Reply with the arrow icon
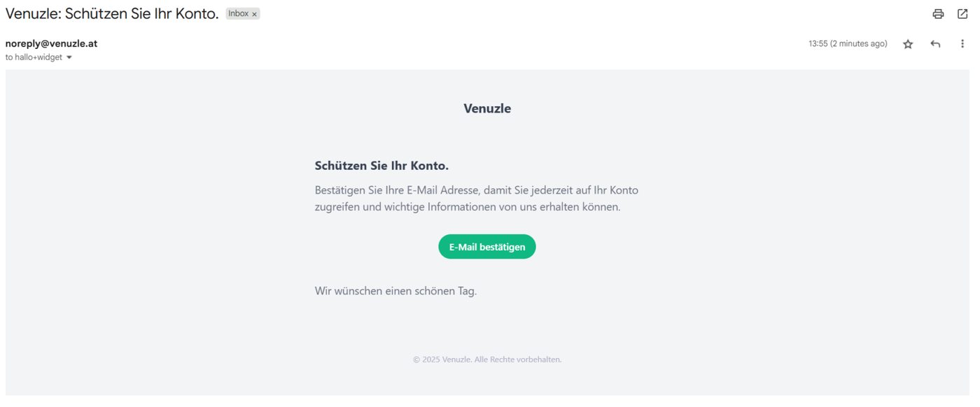The image size is (980, 407). click(935, 44)
